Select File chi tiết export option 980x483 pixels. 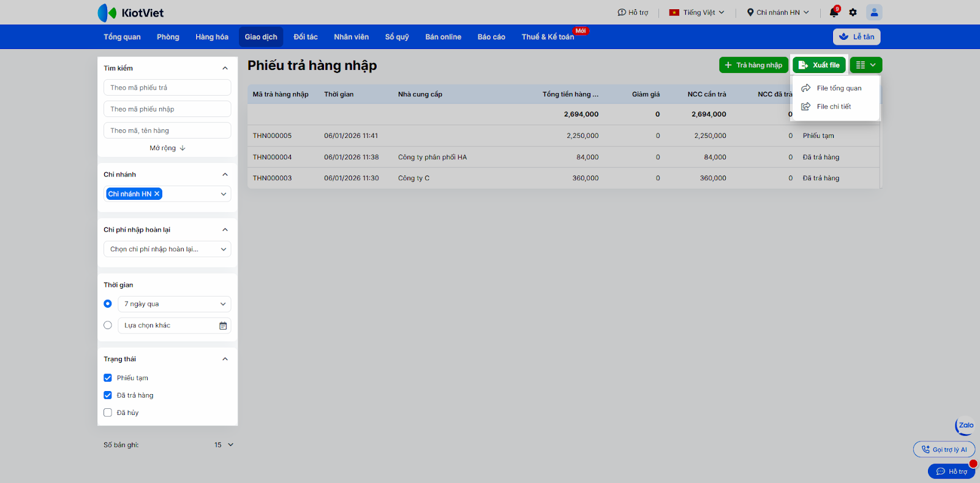836,107
